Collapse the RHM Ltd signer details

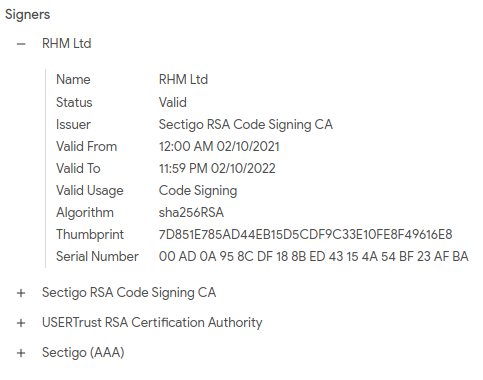click(21, 44)
